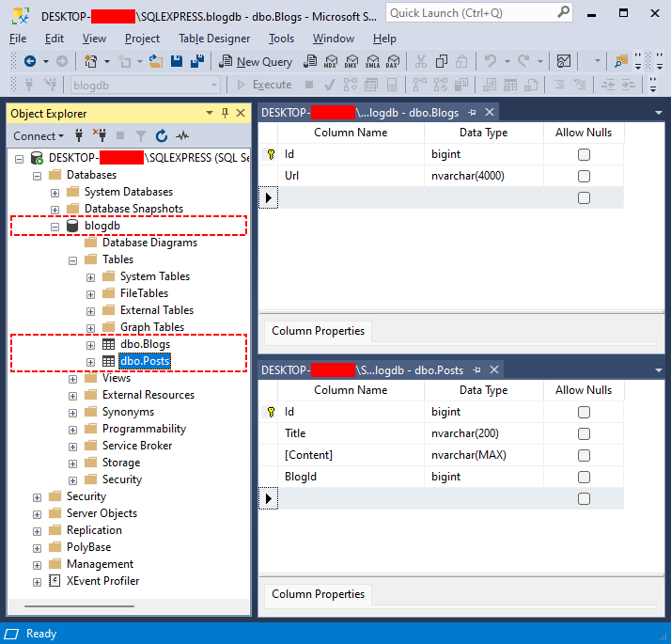
Task: Open the Object Explorer window position dropdown
Action: (210, 113)
